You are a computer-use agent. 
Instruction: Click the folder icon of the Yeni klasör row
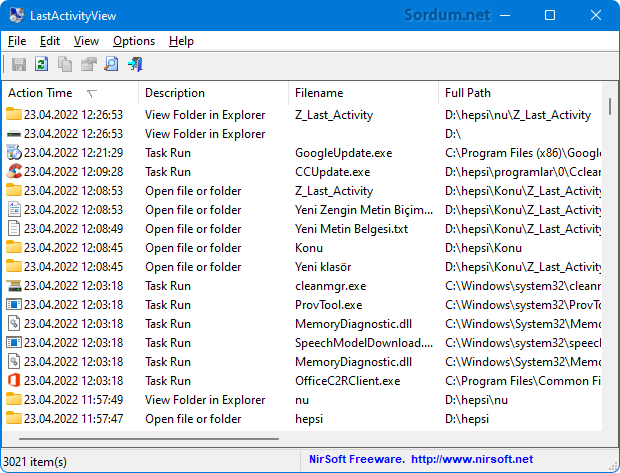14,266
